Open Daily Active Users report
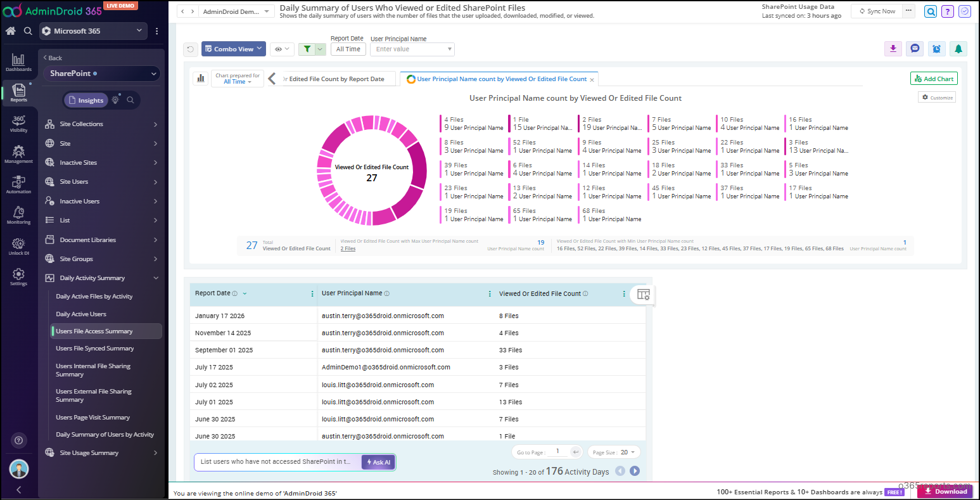The image size is (980, 500). pos(81,314)
